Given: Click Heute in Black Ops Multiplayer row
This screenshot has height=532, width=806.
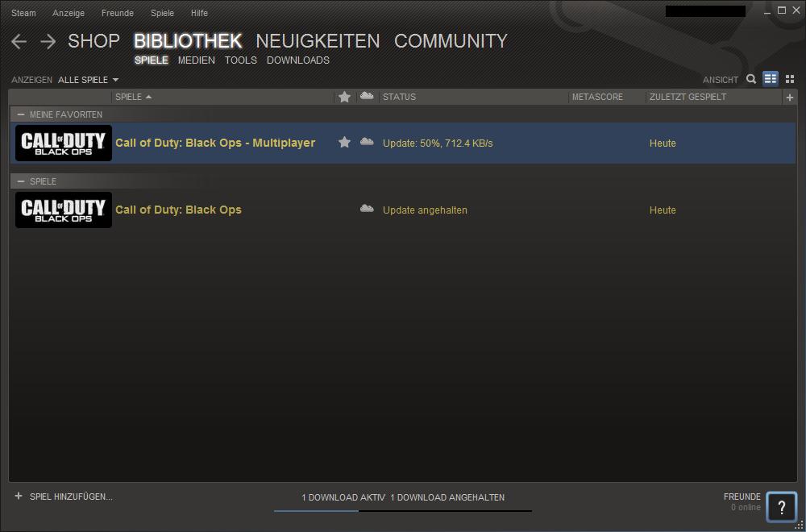Looking at the screenshot, I should [663, 143].
